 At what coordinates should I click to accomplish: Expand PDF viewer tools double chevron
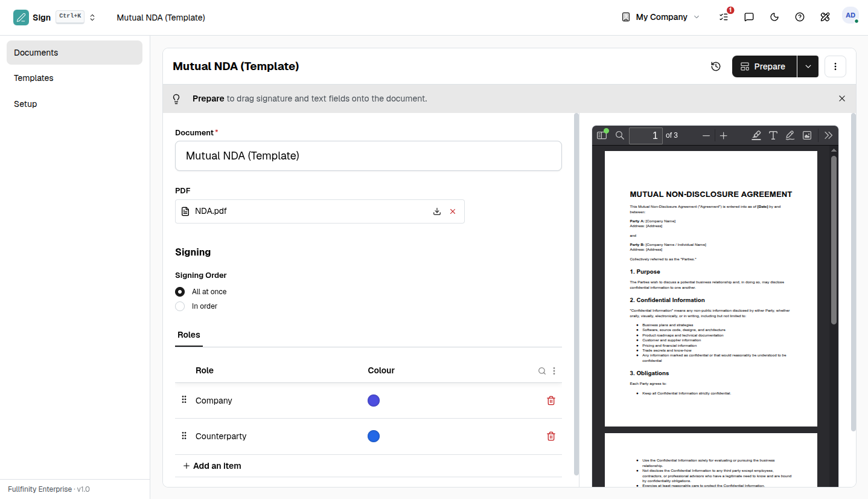click(829, 135)
